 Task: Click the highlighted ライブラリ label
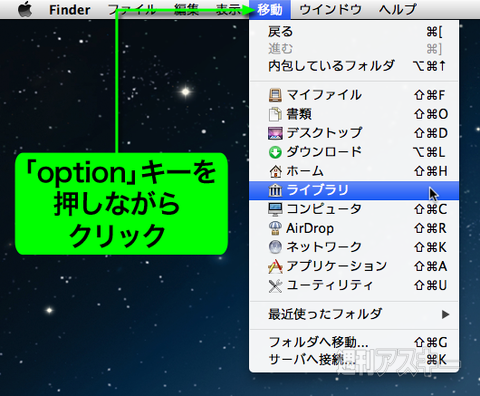point(318,190)
